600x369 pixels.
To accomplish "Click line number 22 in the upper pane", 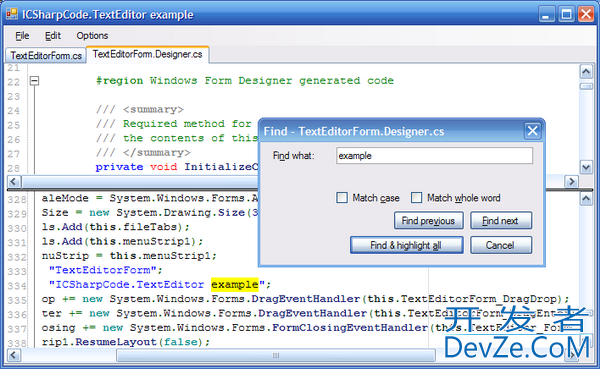I will coord(13,82).
